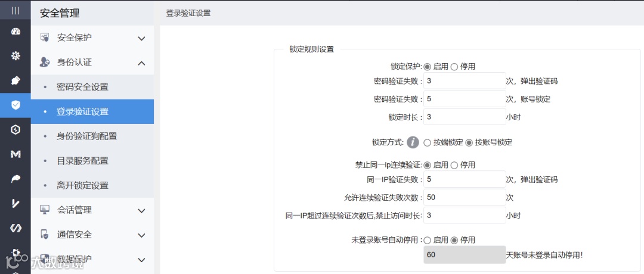Screen dimensions: 644x274
Task: Disable 禁止同一ip连续验证 with 停用
Action: [454, 165]
